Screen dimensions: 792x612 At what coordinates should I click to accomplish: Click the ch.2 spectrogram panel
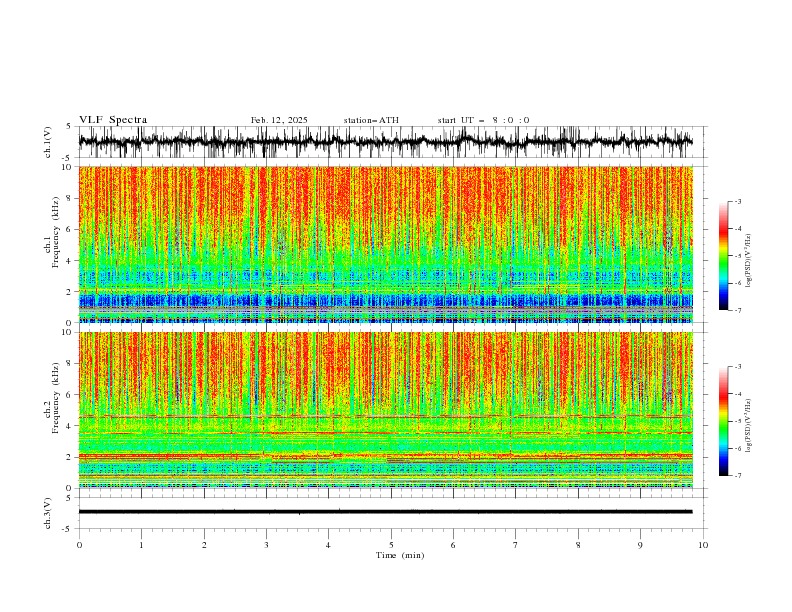pos(385,410)
